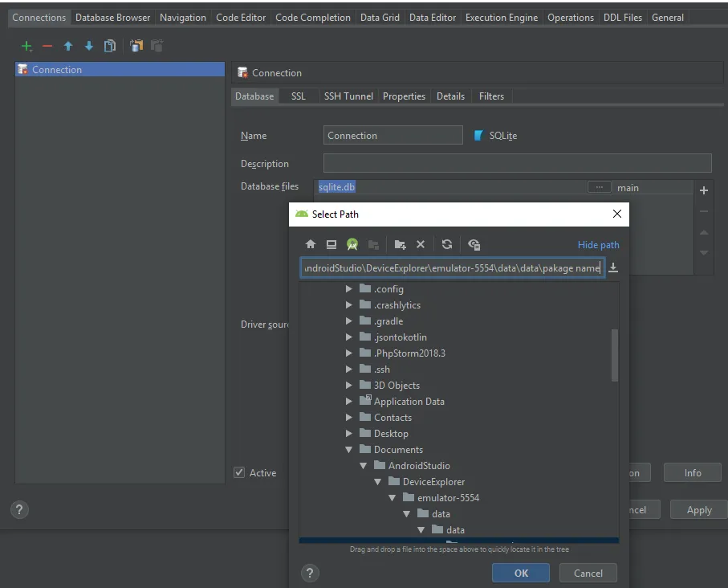
Task: Click the Home directory icon in Select Path
Action: tap(311, 245)
